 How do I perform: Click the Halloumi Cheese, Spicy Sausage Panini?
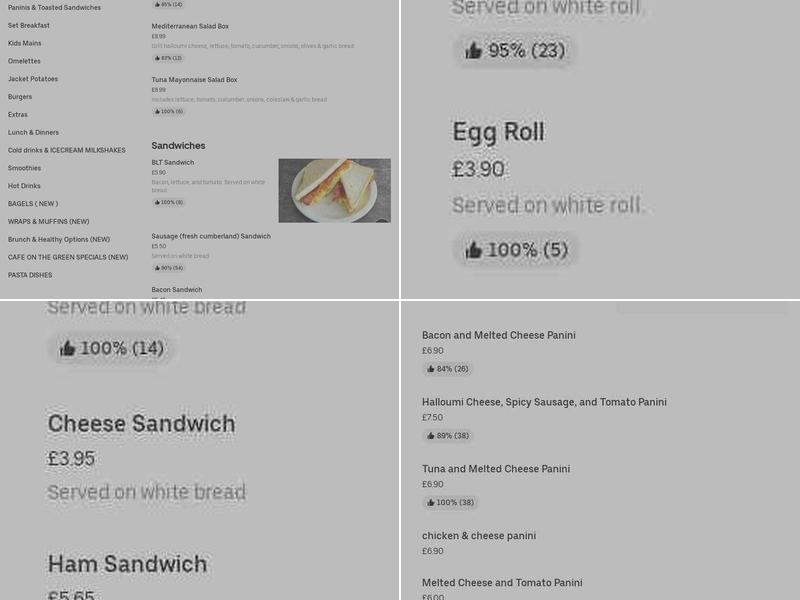click(544, 402)
